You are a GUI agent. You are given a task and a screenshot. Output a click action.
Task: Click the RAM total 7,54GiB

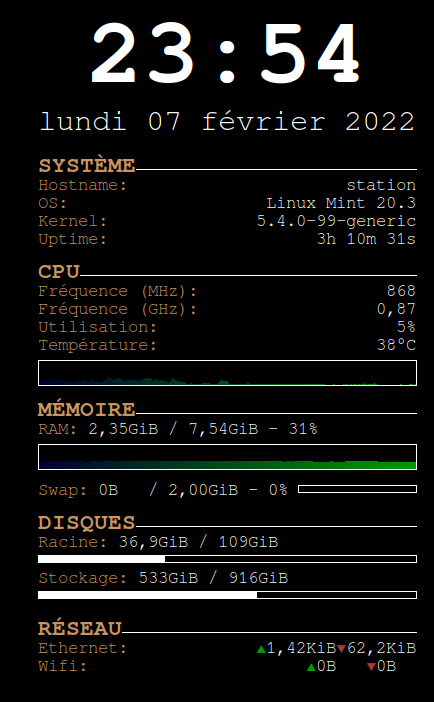[223, 429]
